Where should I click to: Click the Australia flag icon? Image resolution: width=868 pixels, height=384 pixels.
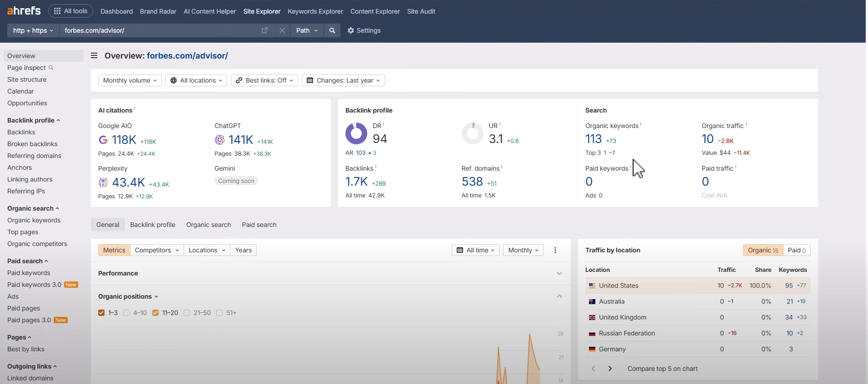click(592, 301)
